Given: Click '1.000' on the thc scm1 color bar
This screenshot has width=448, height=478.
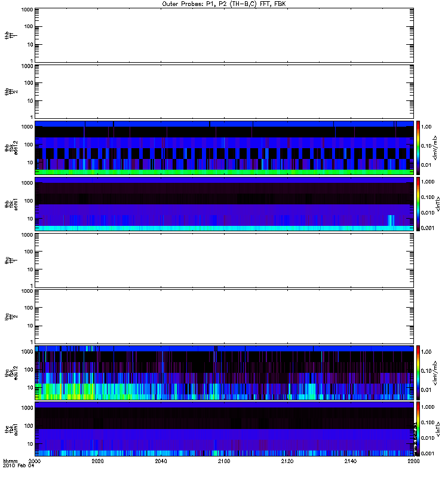Looking at the screenshot, I should [x=428, y=407].
